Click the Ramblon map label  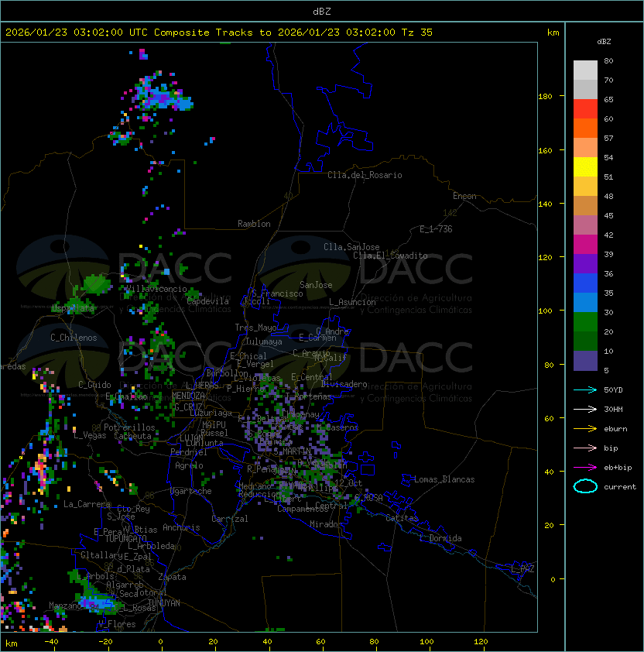pyautogui.click(x=254, y=224)
